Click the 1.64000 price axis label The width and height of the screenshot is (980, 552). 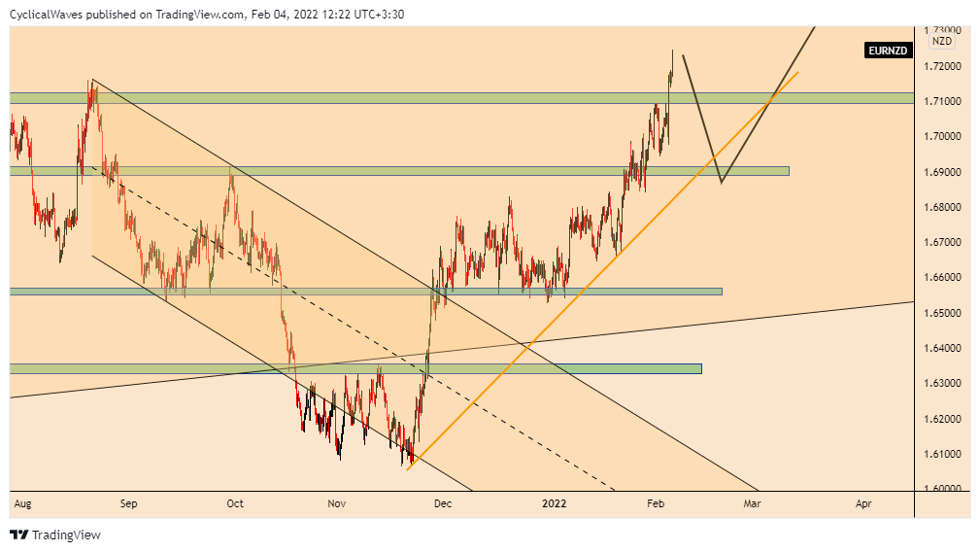point(942,348)
